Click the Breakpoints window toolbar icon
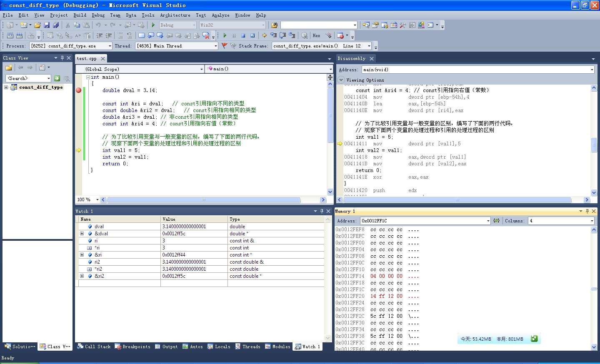 (340, 35)
